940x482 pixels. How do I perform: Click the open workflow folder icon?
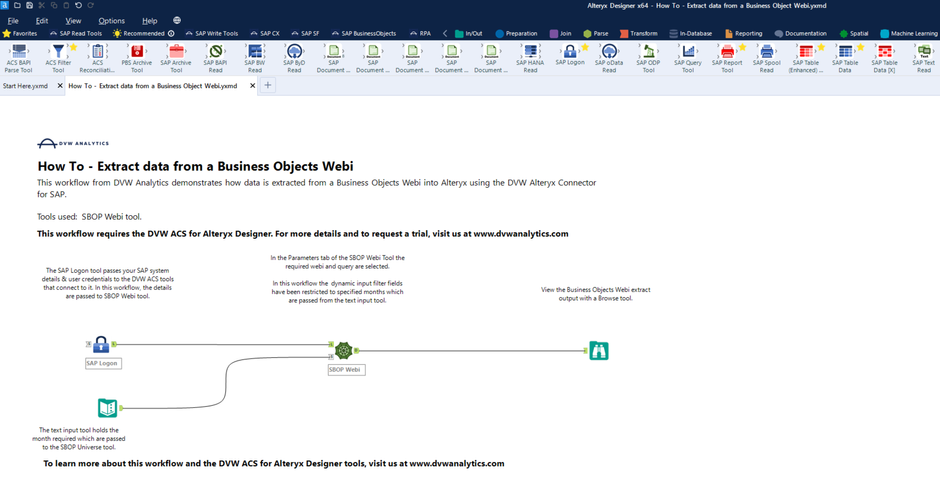coord(17,5)
